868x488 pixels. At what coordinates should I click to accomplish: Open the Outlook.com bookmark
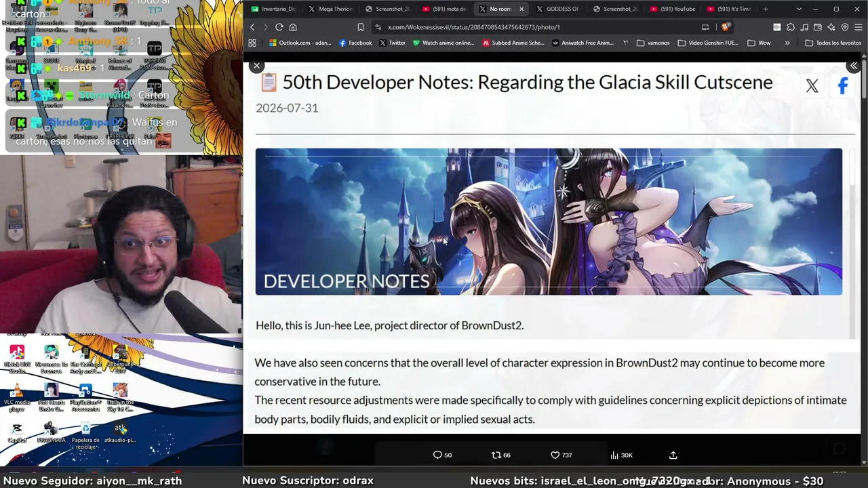[x=300, y=43]
